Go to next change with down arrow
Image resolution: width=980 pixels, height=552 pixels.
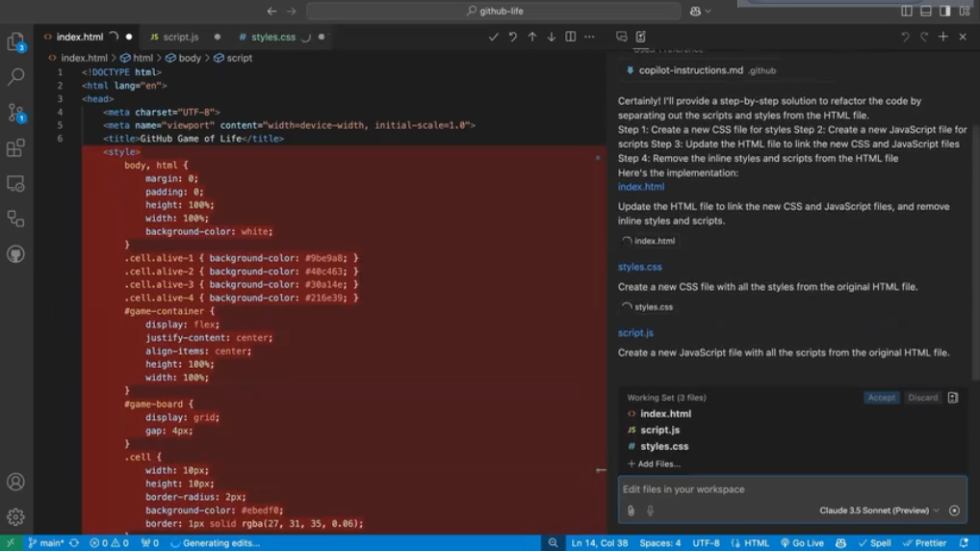[x=552, y=37]
